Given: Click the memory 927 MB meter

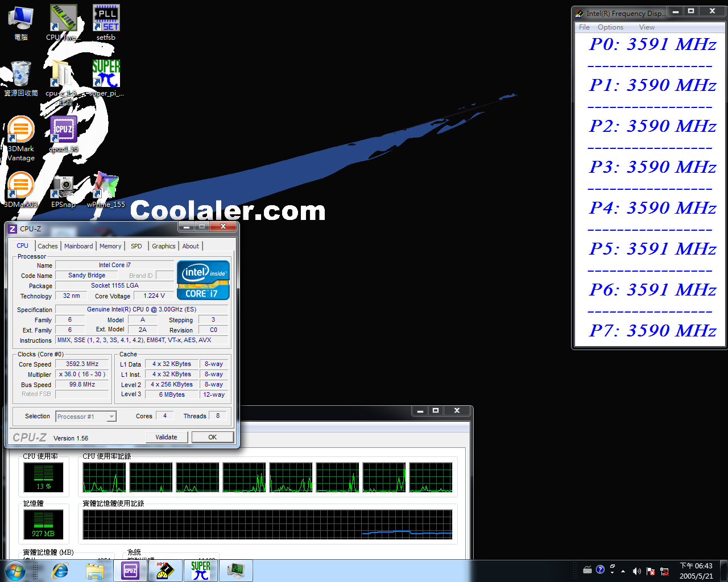Looking at the screenshot, I should point(44,524).
